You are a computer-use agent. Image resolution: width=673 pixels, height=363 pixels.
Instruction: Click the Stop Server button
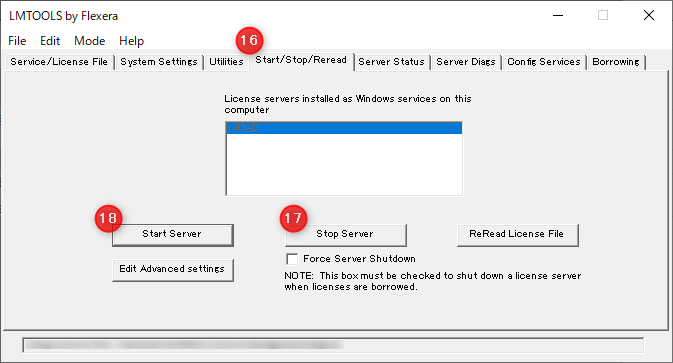[x=346, y=235]
